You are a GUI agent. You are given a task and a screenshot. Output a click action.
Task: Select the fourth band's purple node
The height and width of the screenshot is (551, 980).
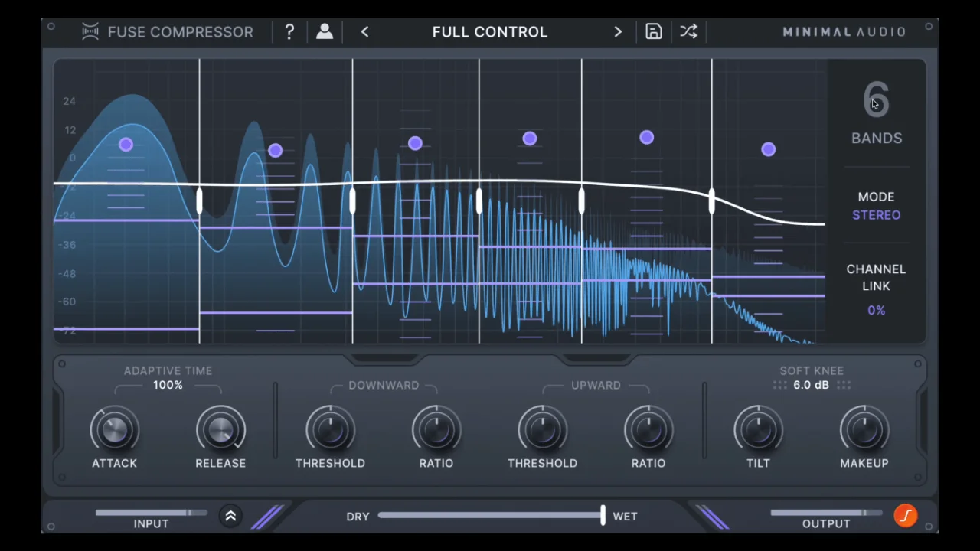coord(530,139)
